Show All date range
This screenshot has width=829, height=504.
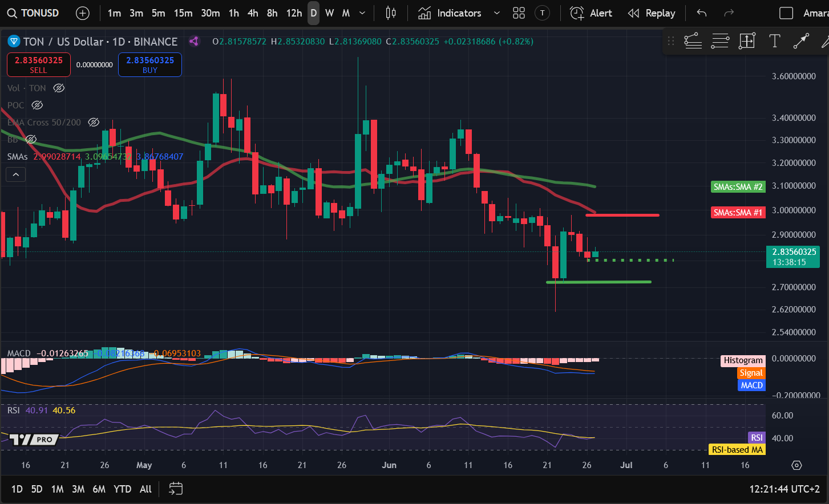(x=145, y=489)
